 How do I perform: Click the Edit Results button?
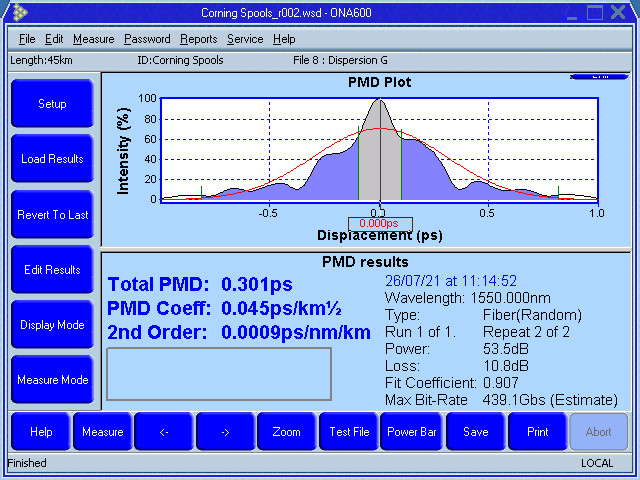[x=52, y=270]
